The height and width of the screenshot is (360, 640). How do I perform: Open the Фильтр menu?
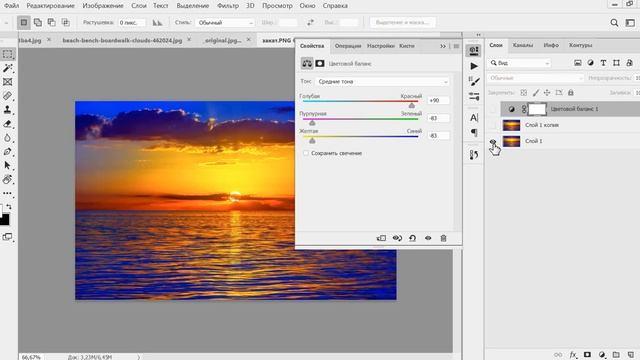click(228, 6)
